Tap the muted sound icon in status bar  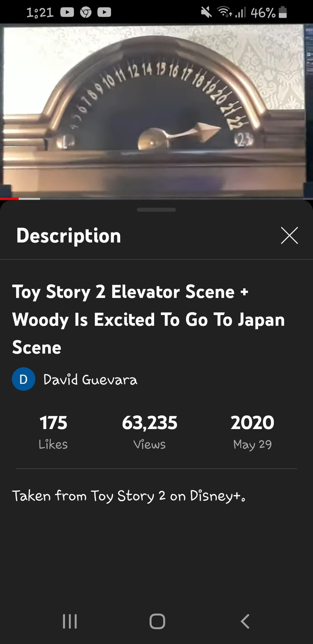tap(206, 13)
